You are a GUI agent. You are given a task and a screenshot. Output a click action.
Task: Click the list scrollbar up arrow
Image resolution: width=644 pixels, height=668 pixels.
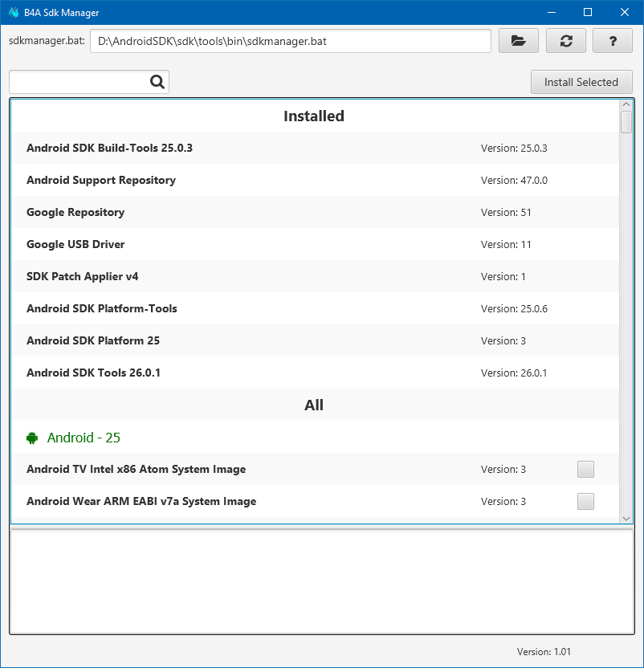point(626,105)
